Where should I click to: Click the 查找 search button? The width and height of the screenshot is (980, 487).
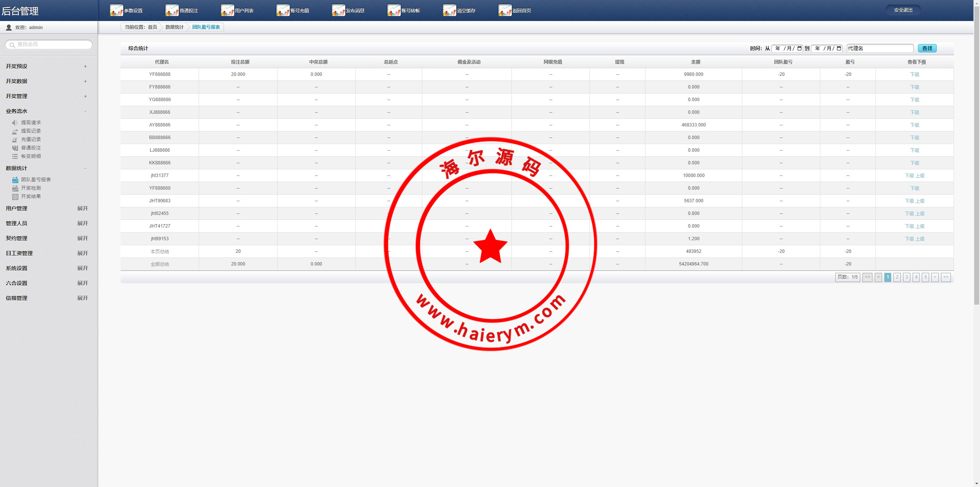click(x=927, y=48)
